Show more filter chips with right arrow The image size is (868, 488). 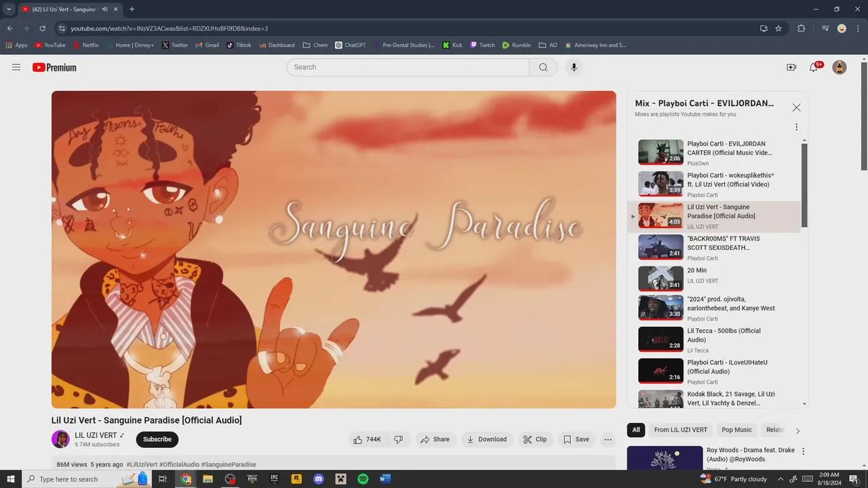pos(797,430)
